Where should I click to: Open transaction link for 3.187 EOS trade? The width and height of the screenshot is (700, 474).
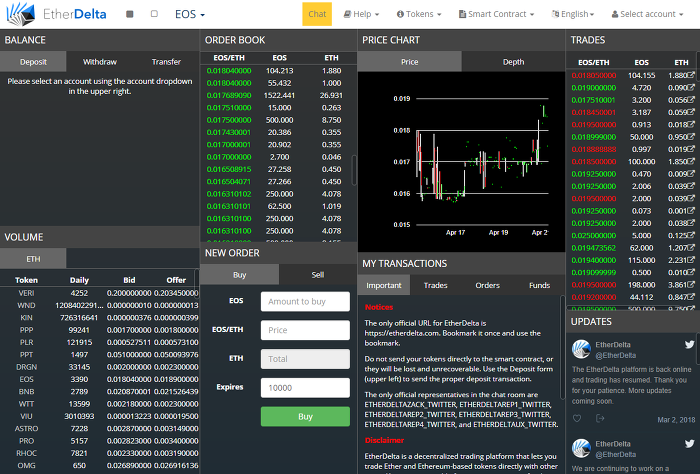[691, 112]
